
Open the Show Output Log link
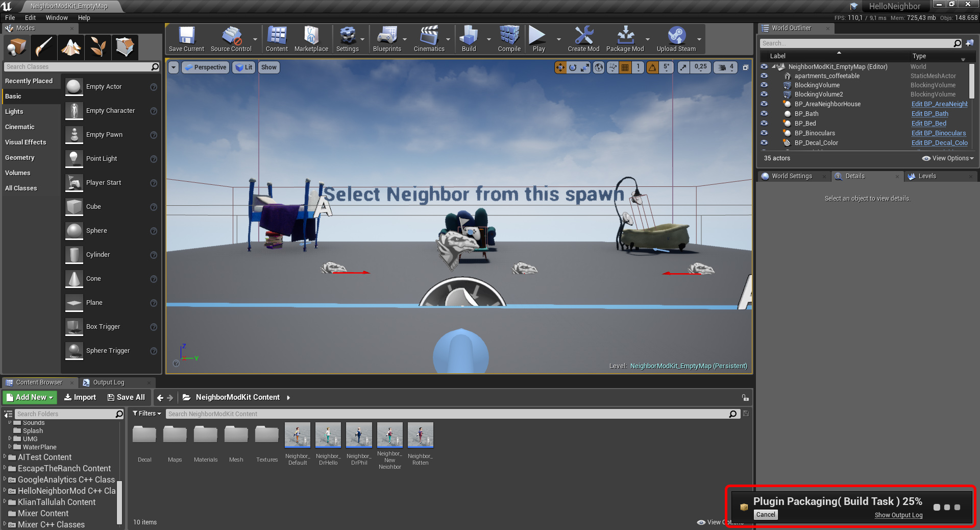pos(898,515)
